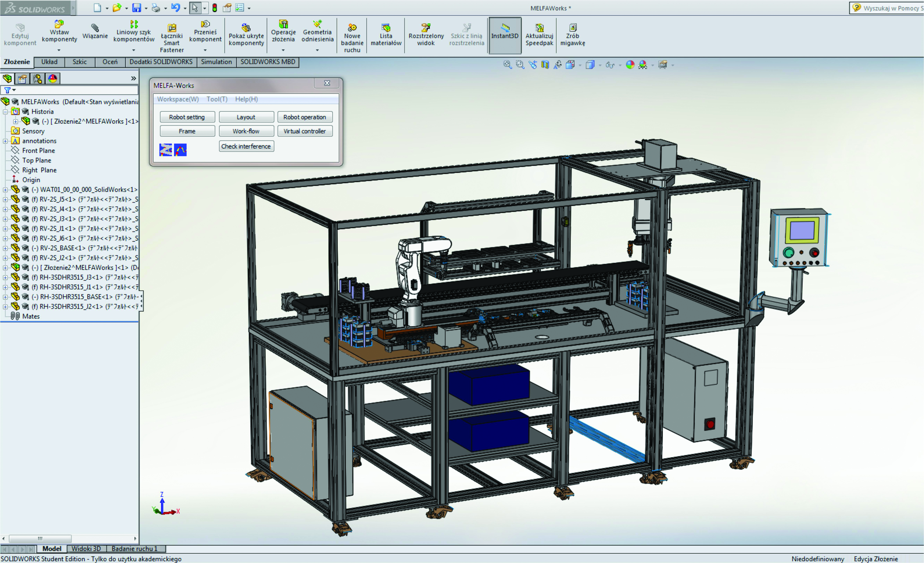This screenshot has height=563, width=924.
Task: Click the Section view icon
Action: point(545,65)
